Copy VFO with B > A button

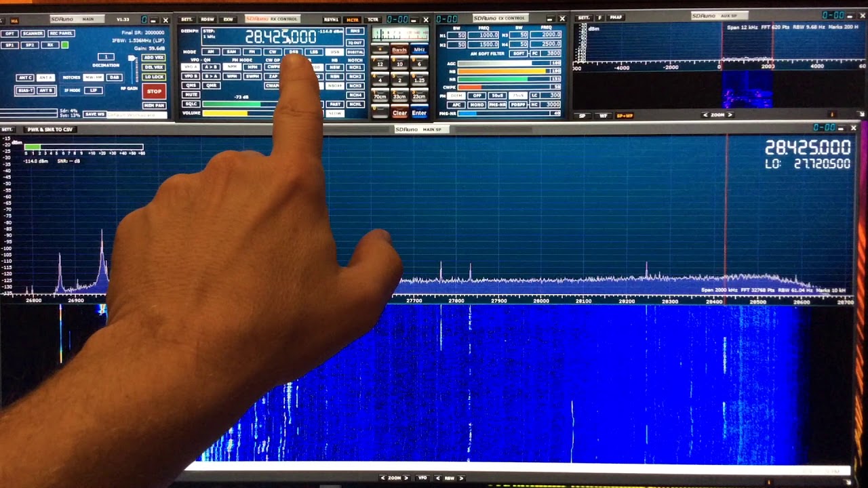pos(211,76)
